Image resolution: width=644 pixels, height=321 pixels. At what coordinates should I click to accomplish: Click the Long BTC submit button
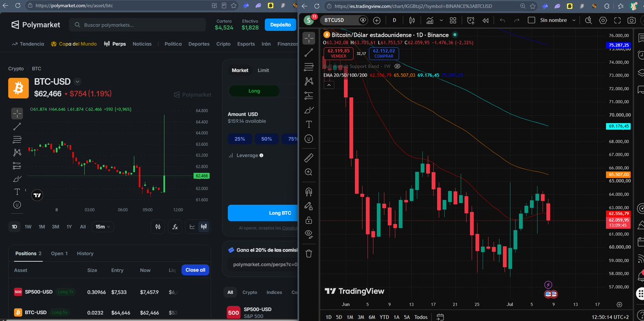[263, 213]
